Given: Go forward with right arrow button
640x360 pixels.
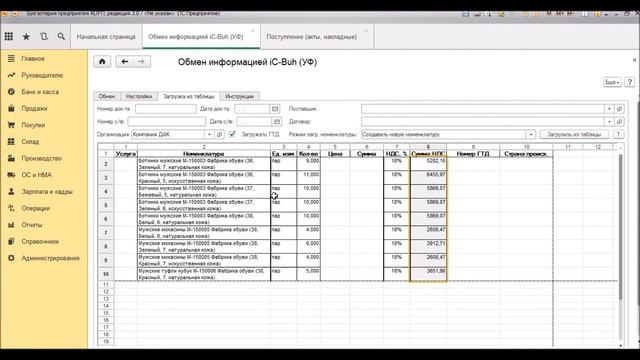Looking at the screenshot, I should pyautogui.click(x=141, y=62).
